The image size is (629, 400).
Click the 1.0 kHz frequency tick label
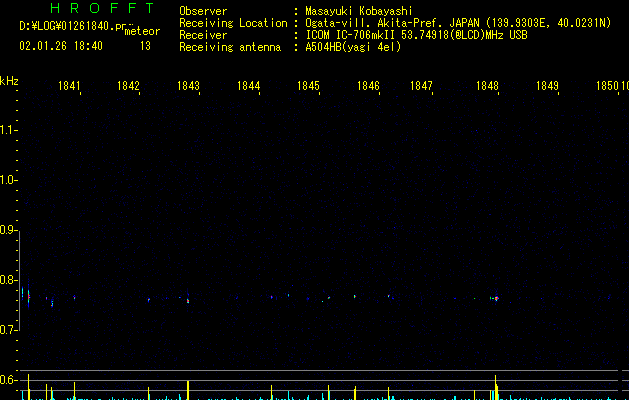[x=7, y=179]
